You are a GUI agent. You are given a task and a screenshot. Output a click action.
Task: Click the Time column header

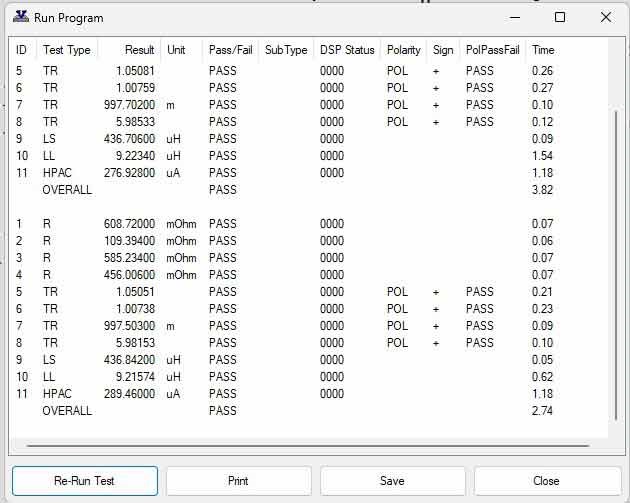(x=543, y=50)
